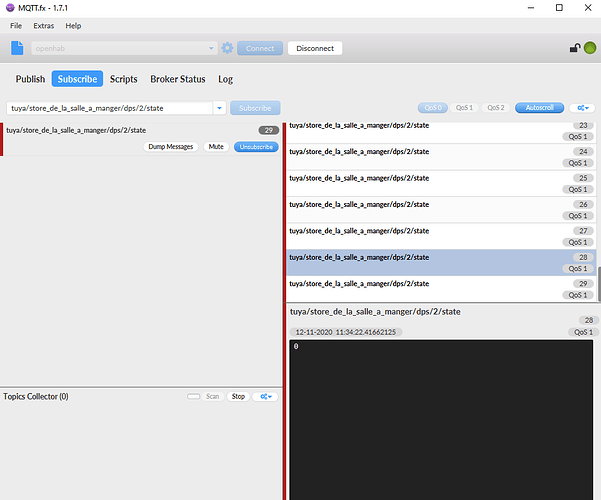Click the unlocked padlock icon

pos(574,48)
